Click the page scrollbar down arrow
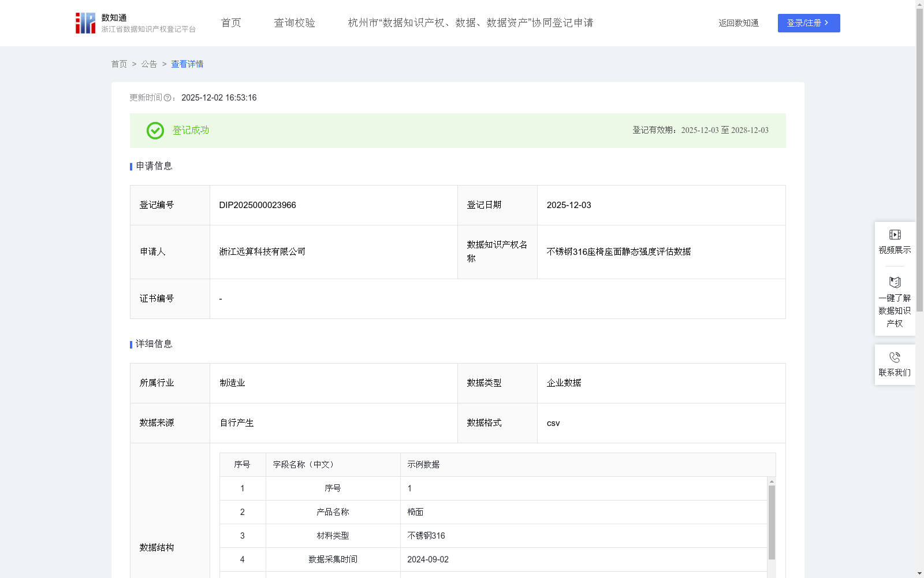The image size is (924, 578). (919, 573)
